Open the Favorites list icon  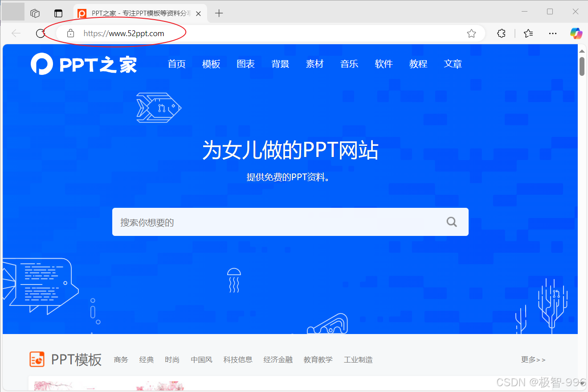tap(528, 33)
